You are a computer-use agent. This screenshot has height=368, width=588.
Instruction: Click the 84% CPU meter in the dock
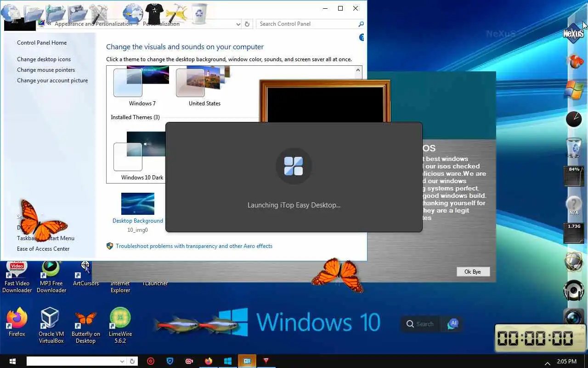[574, 176]
